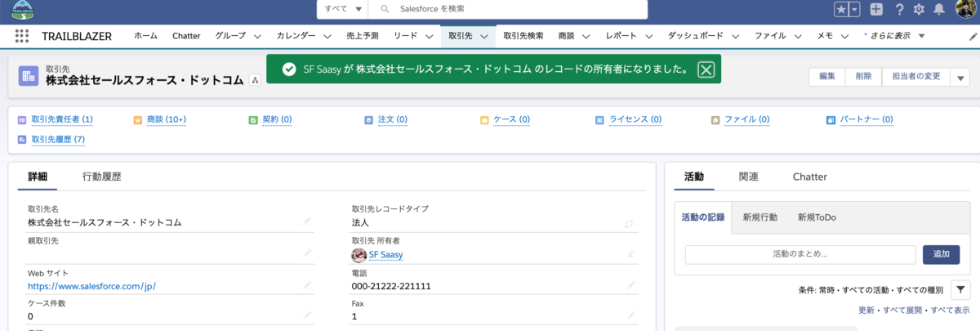Expand the ファイル nav dropdown chevron
This screenshot has height=331, width=980.
(x=799, y=37)
